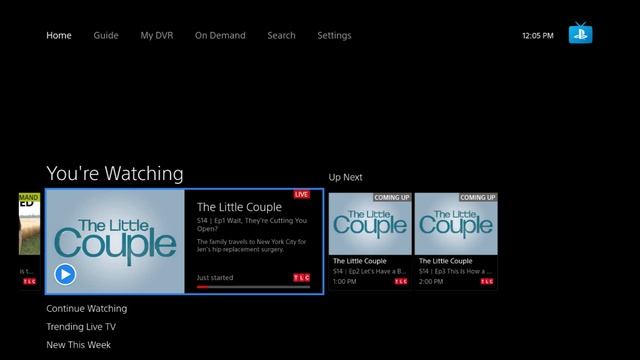Click the TLC logo on the 2:00 PM card
This screenshot has width=640, height=360.
[x=487, y=281]
